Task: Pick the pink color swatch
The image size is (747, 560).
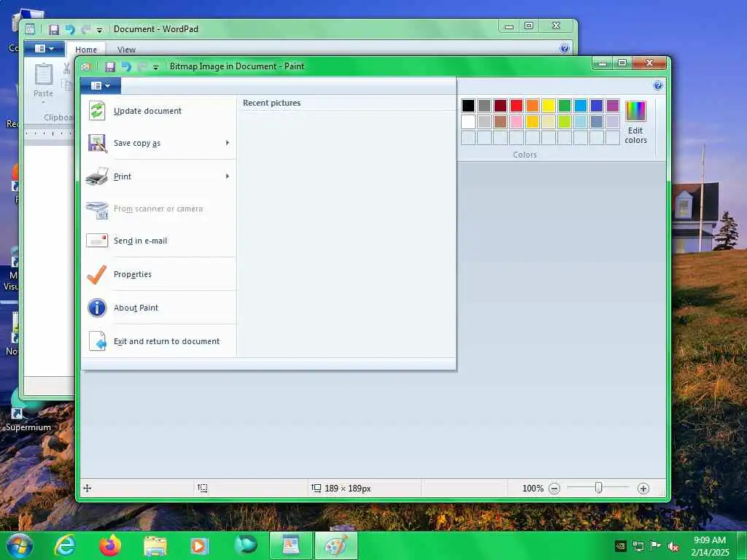Action: [516, 122]
